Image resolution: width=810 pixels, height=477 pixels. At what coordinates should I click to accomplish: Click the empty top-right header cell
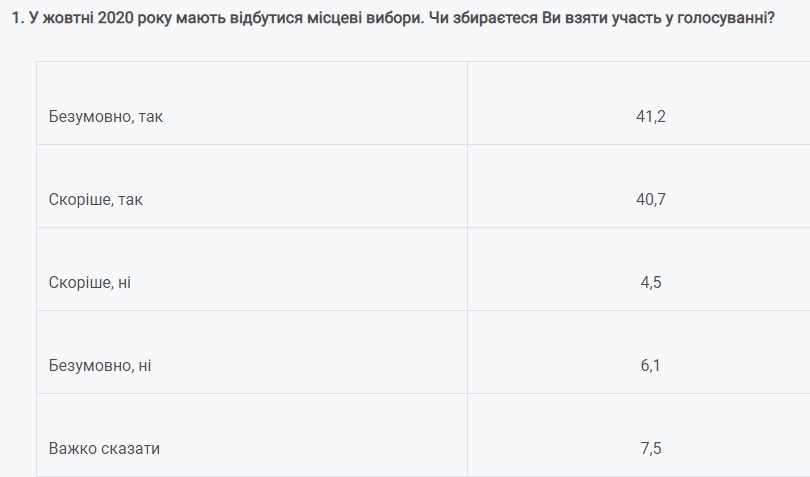(638, 79)
